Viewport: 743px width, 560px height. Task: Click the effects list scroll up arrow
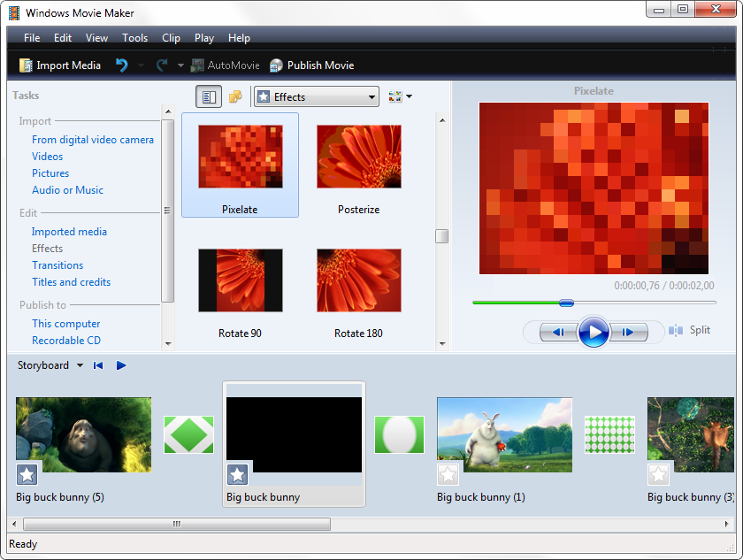442,120
